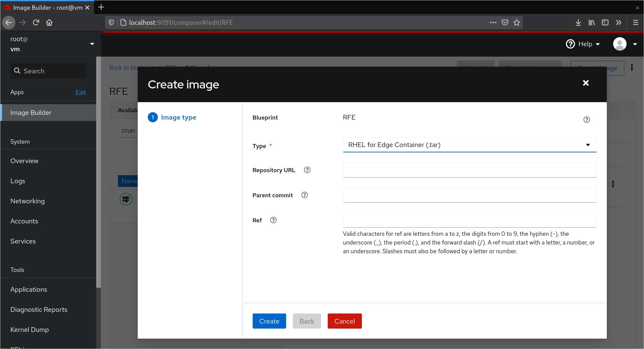
Task: Save page to Pocket
Action: tap(505, 22)
